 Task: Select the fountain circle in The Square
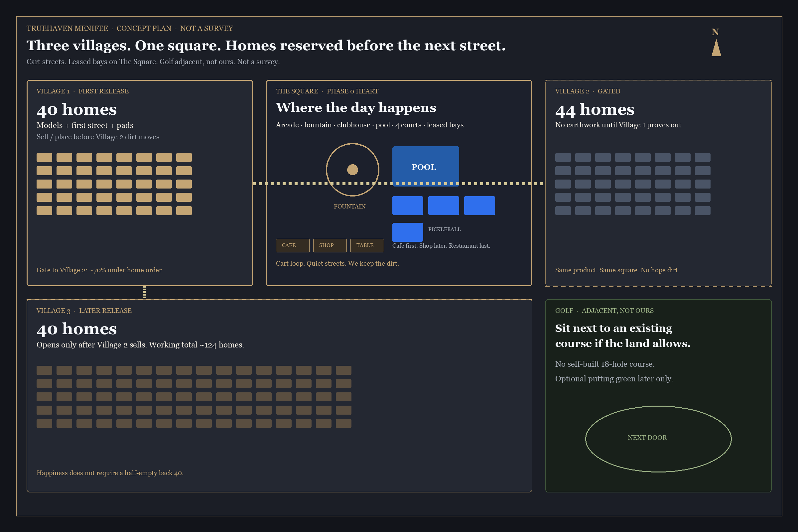point(352,170)
